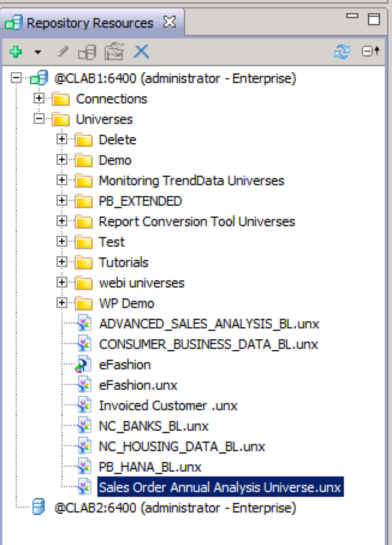Open the dropdown arrow beside the green plus

[38, 52]
